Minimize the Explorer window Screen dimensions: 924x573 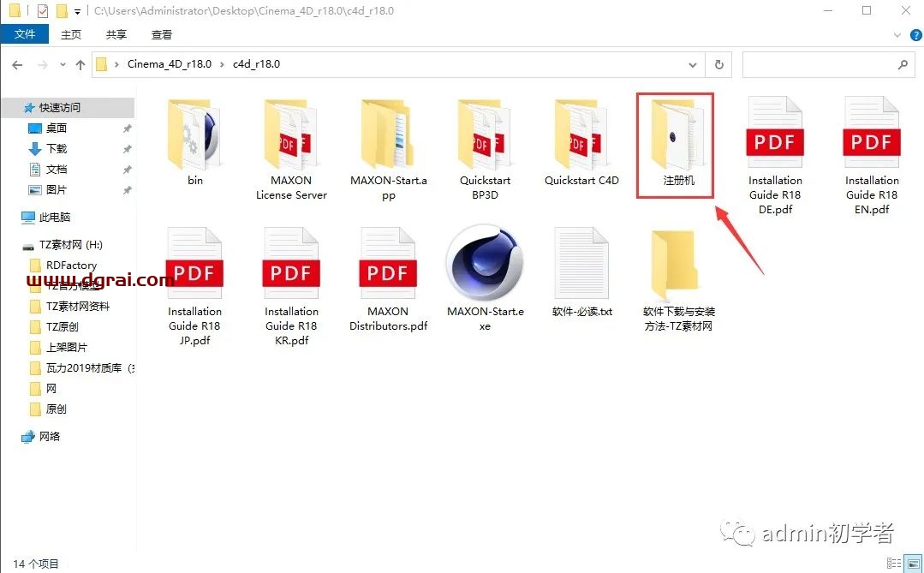coord(829,10)
